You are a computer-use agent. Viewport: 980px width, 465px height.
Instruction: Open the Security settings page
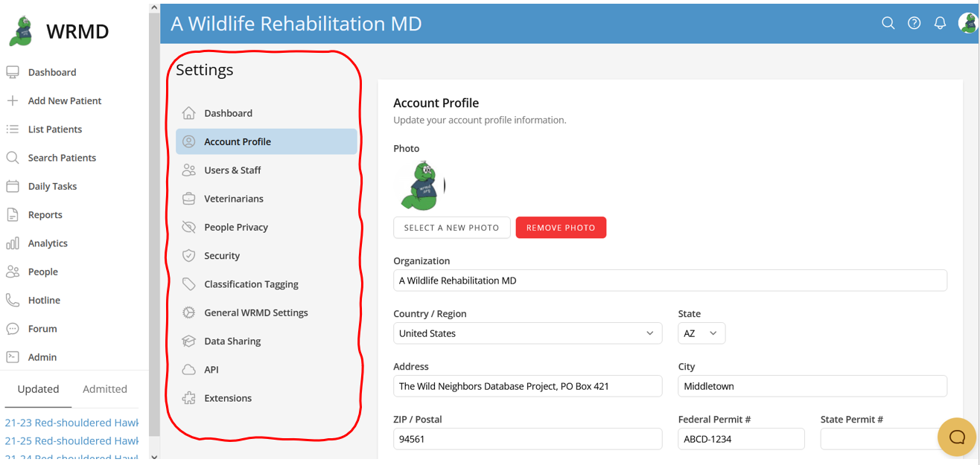pyautogui.click(x=267, y=256)
